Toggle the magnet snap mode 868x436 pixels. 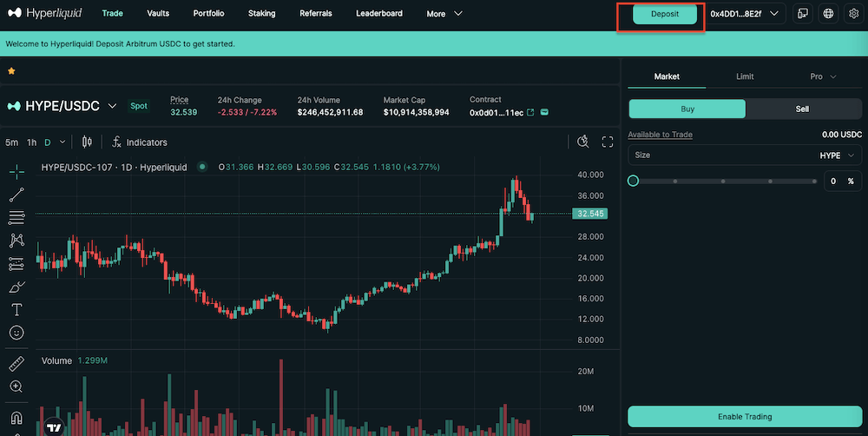click(x=16, y=417)
